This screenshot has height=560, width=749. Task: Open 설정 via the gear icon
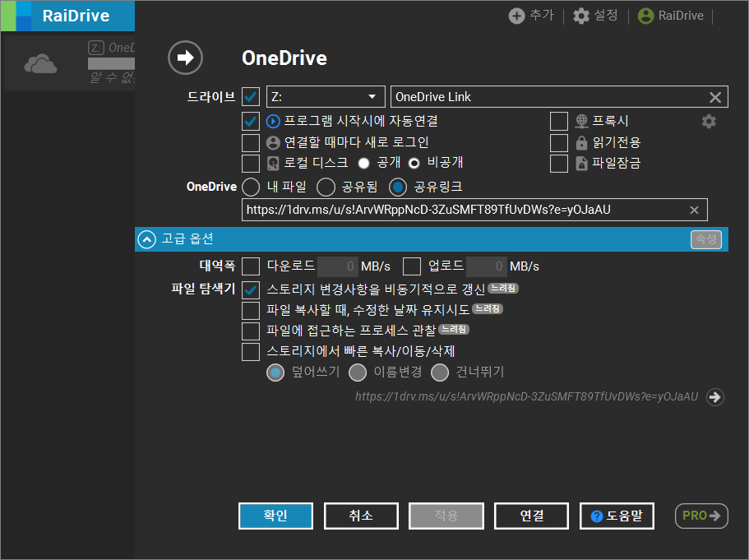tap(580, 16)
